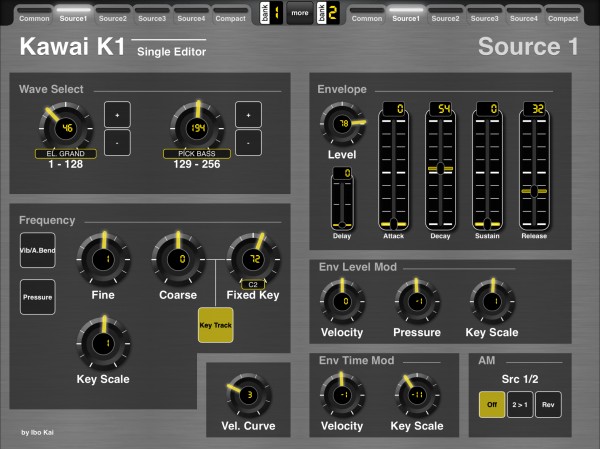The height and width of the screenshot is (449, 600).
Task: Click the wave 129-256 knob showing 194
Action: pyautogui.click(x=197, y=127)
